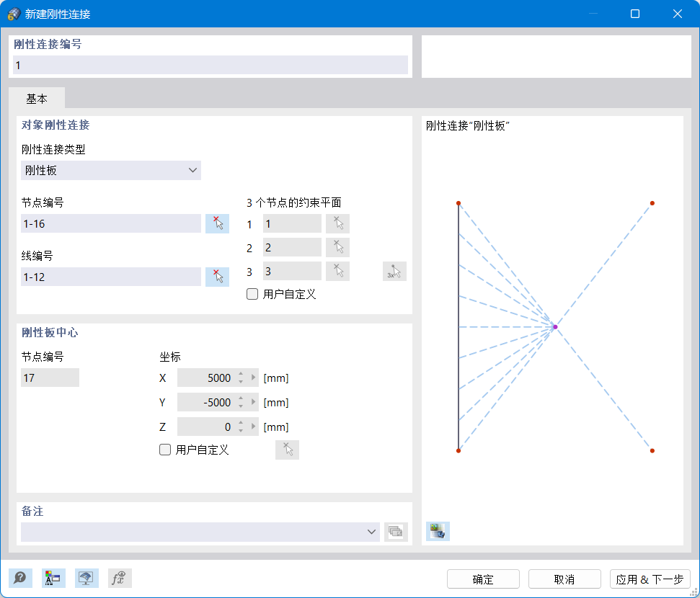This screenshot has height=598, width=700.
Task: Click pick icon for rigid plate center
Action: [x=287, y=450]
